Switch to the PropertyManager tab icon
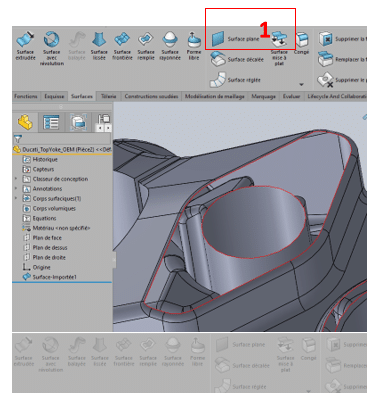The width and height of the screenshot is (374, 393). click(x=51, y=122)
